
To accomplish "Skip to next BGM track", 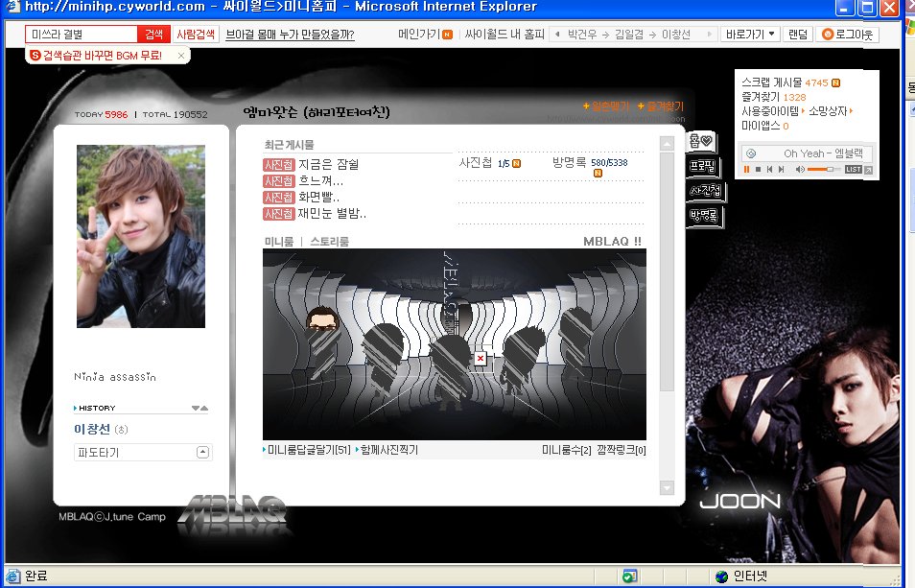I will tap(783, 170).
